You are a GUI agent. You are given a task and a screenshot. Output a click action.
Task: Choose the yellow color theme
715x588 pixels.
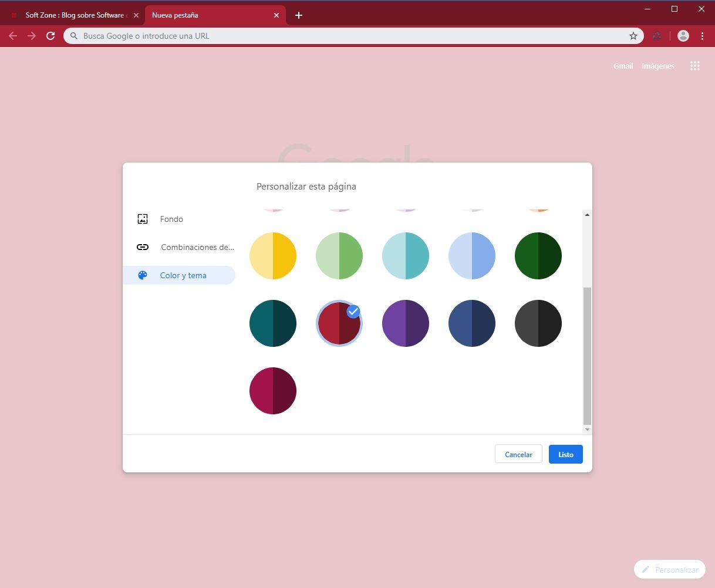[273, 256]
